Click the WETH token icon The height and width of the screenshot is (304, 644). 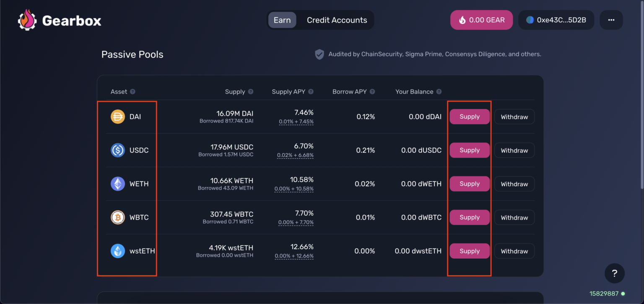(118, 184)
